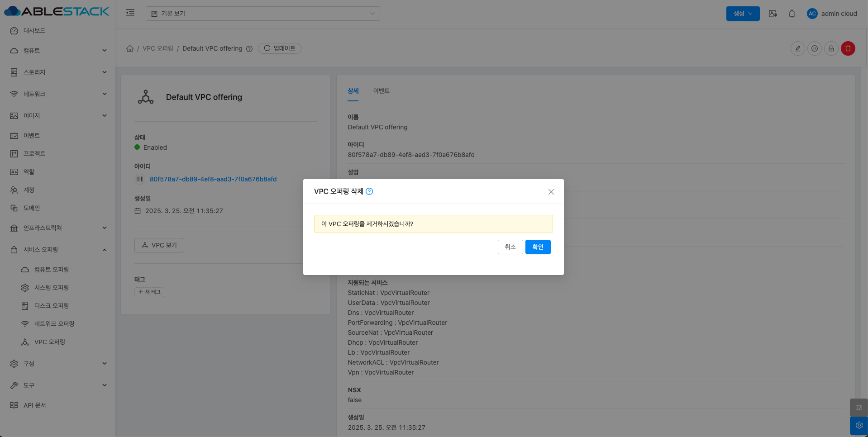Click the sidebar collapse menu icon
Viewport: 868px width, 437px height.
(x=130, y=13)
